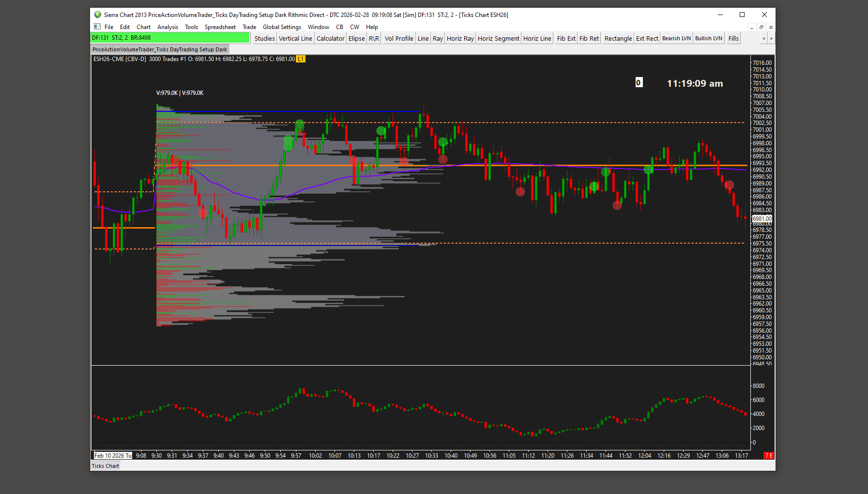Open the File menu
This screenshot has height=494, width=868.
pos(109,27)
